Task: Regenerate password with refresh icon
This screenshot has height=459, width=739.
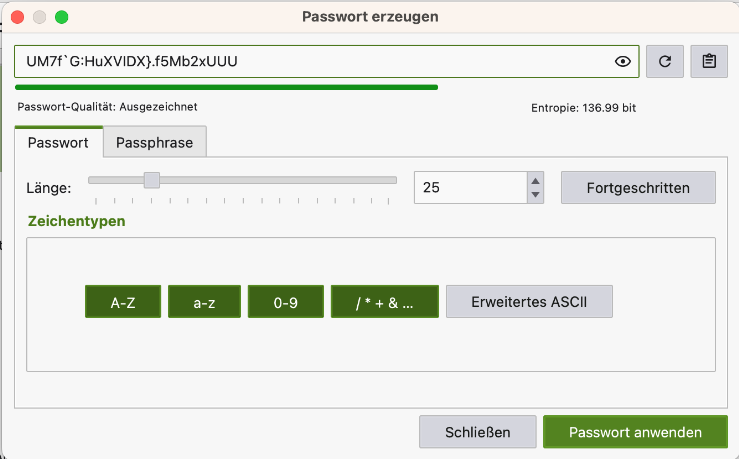Action: point(665,62)
